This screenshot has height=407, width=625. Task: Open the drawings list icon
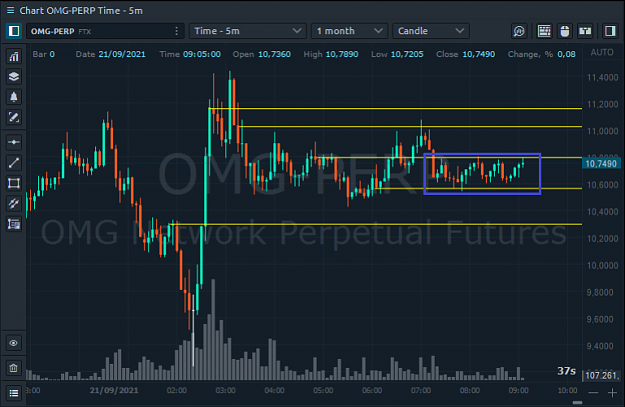(x=14, y=224)
